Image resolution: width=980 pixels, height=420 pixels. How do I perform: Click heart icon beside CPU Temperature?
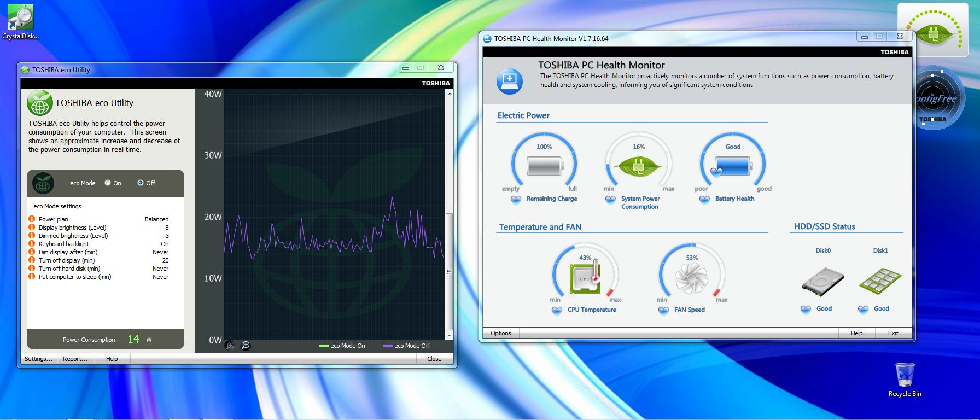[x=557, y=310]
